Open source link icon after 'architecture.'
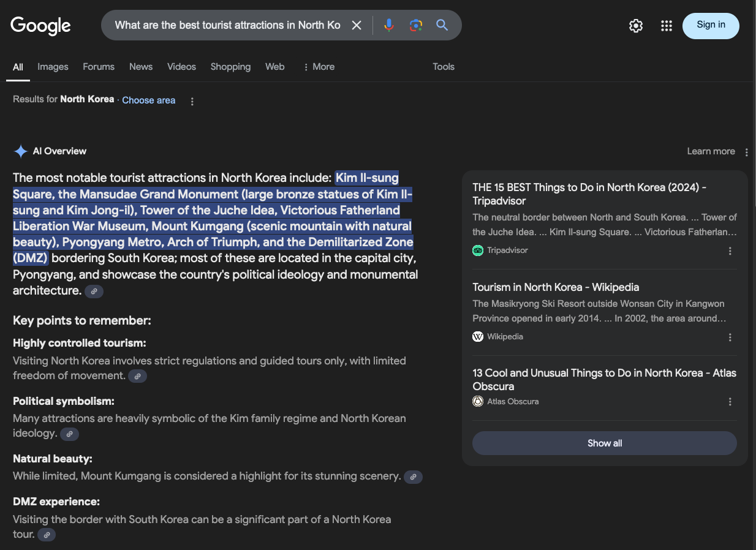Viewport: 756px width, 550px height. (94, 292)
